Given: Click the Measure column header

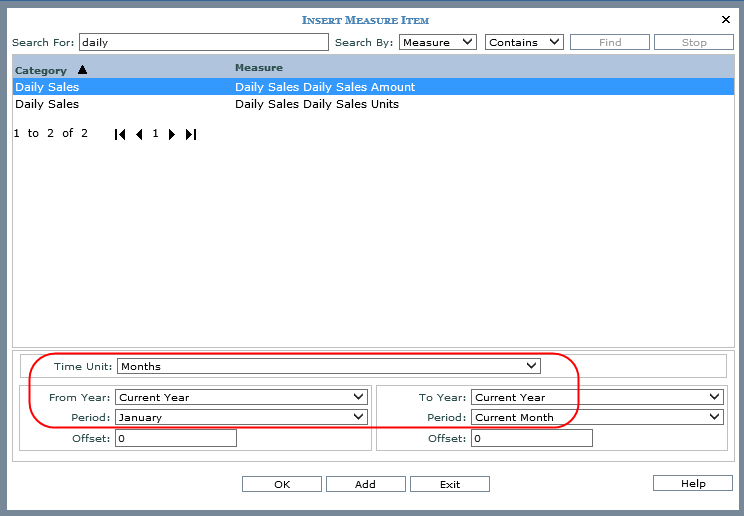Looking at the screenshot, I should coord(259,68).
